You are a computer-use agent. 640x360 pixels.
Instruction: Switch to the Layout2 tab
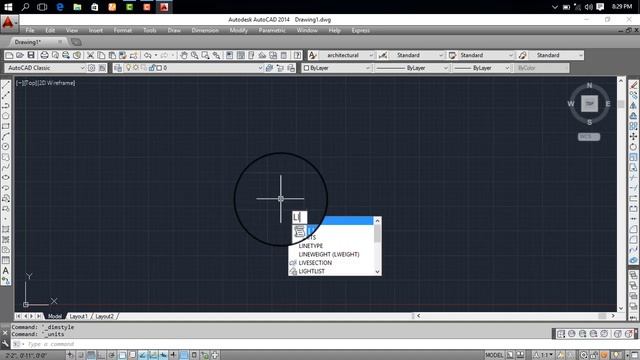click(x=104, y=316)
